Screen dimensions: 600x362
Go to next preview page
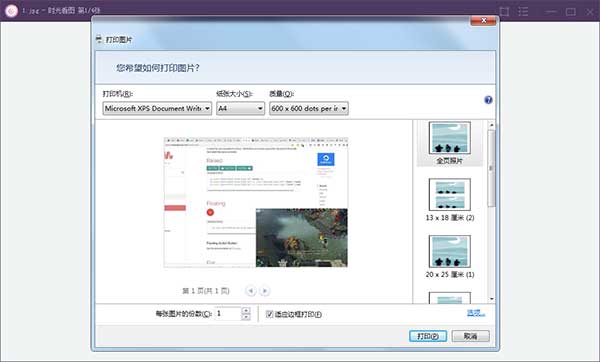(x=264, y=291)
